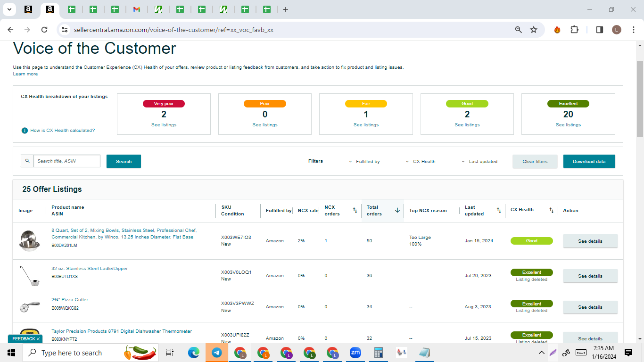Open the Windows Start menu
Screen dimensions: 644x362
click(11, 353)
